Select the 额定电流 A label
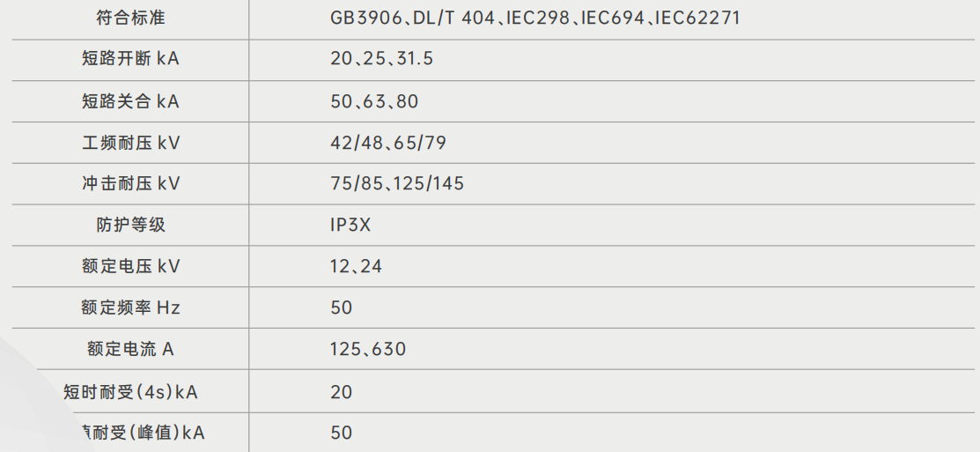The width and height of the screenshot is (980, 452). click(x=130, y=349)
